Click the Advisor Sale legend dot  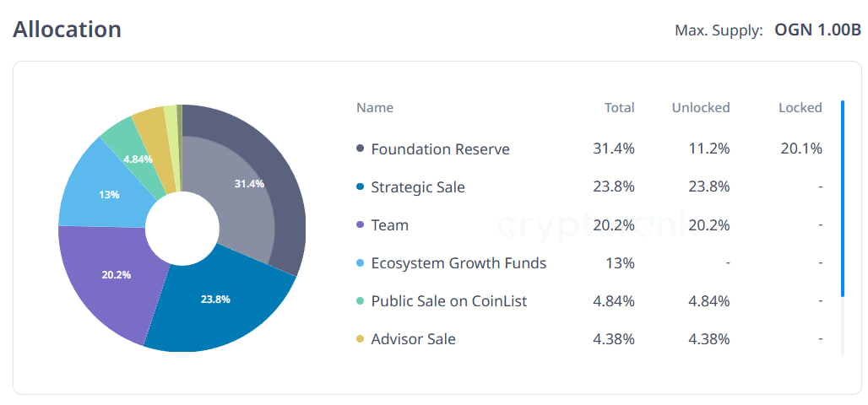[361, 339]
